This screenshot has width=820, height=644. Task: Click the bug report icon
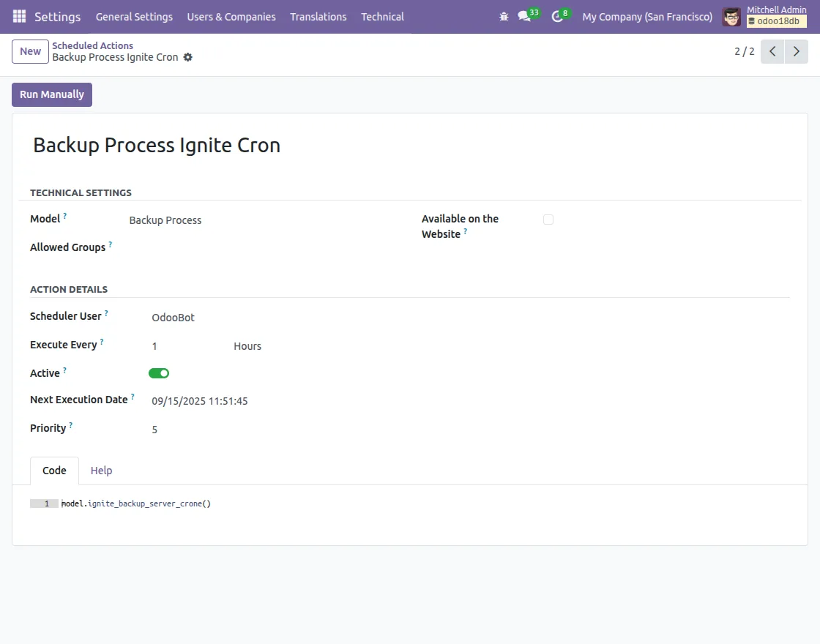pyautogui.click(x=504, y=16)
